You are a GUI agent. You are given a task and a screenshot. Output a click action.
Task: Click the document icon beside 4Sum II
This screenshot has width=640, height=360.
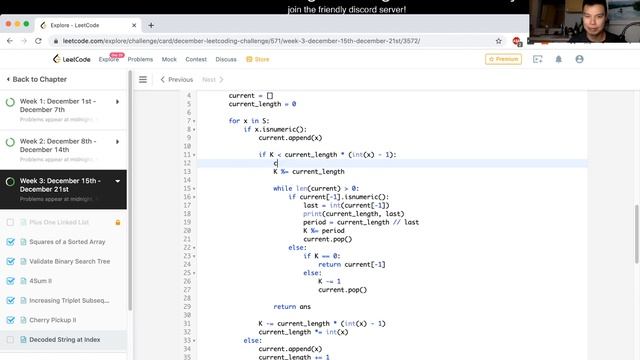[23, 281]
